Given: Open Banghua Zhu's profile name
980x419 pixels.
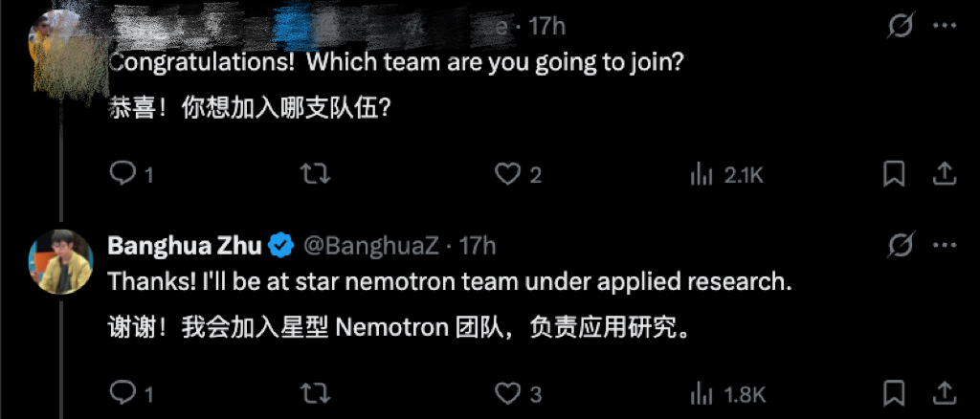Looking at the screenshot, I should point(184,246).
